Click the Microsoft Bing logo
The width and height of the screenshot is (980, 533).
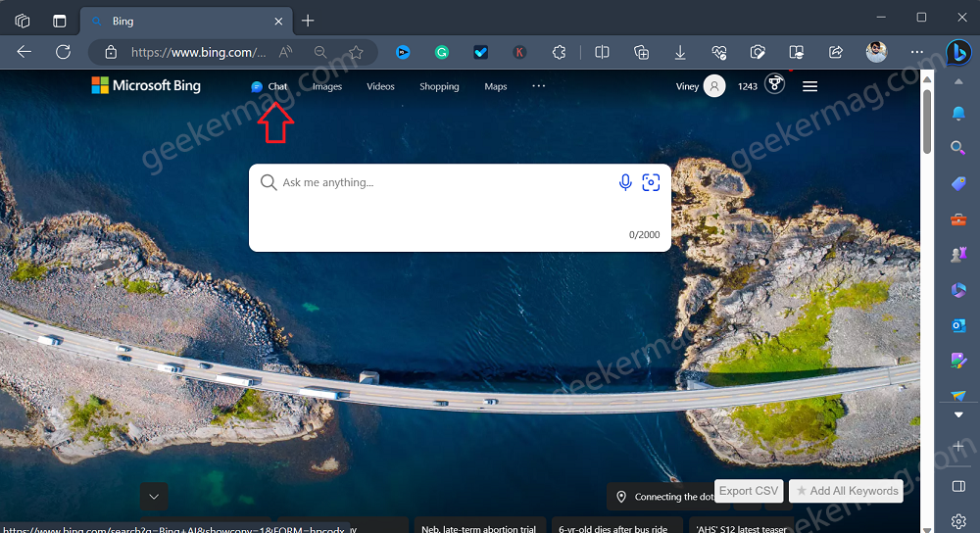(x=146, y=85)
